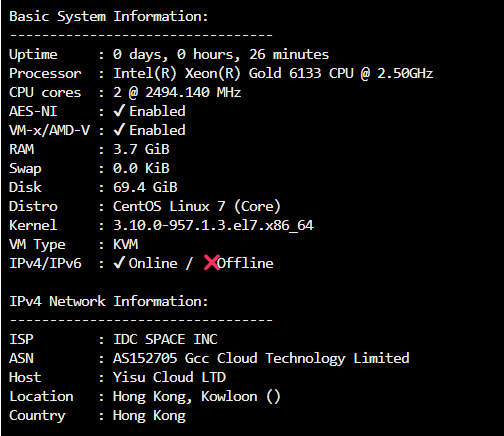
Task: Click the VM-x/AMD-V enabled checkmark
Action: click(x=119, y=130)
